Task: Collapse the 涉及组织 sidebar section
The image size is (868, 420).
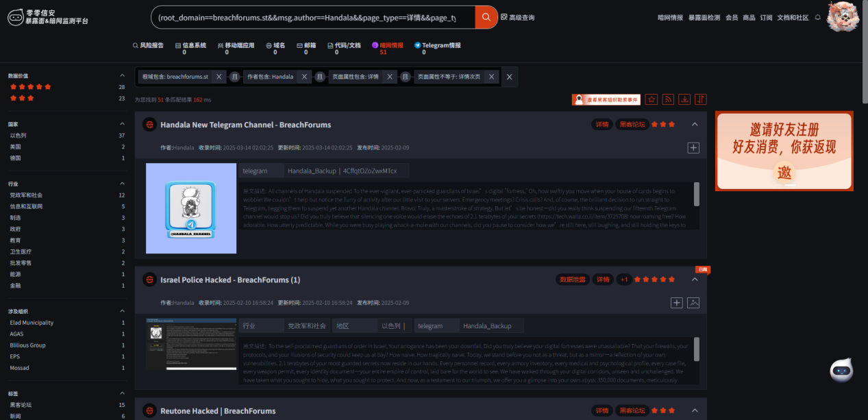Action: (x=123, y=311)
